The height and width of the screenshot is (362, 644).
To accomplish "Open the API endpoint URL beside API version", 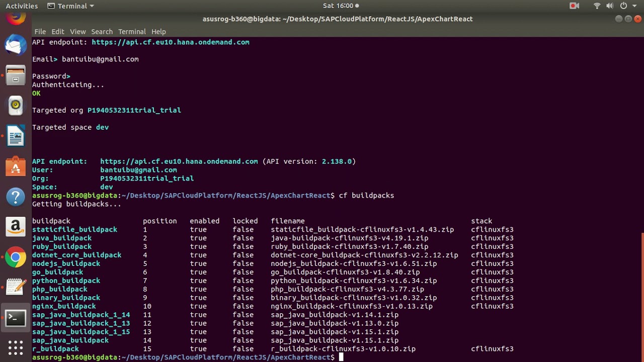I will click(179, 161).
